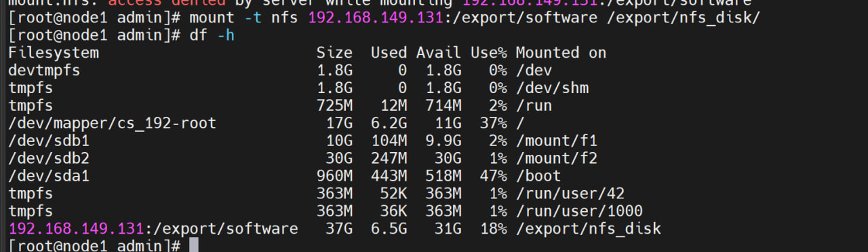Click the '/dev/shm' mount point
Viewport: 868px width, 252px height.
tap(552, 88)
